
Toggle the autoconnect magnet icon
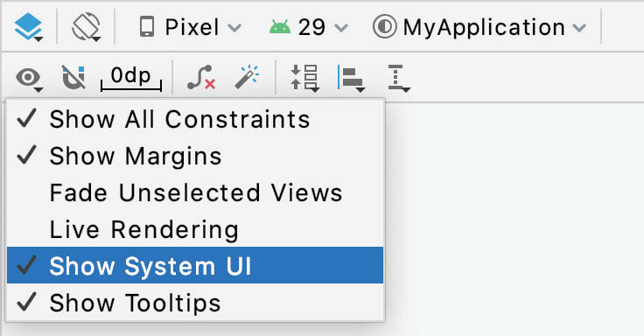tap(73, 77)
